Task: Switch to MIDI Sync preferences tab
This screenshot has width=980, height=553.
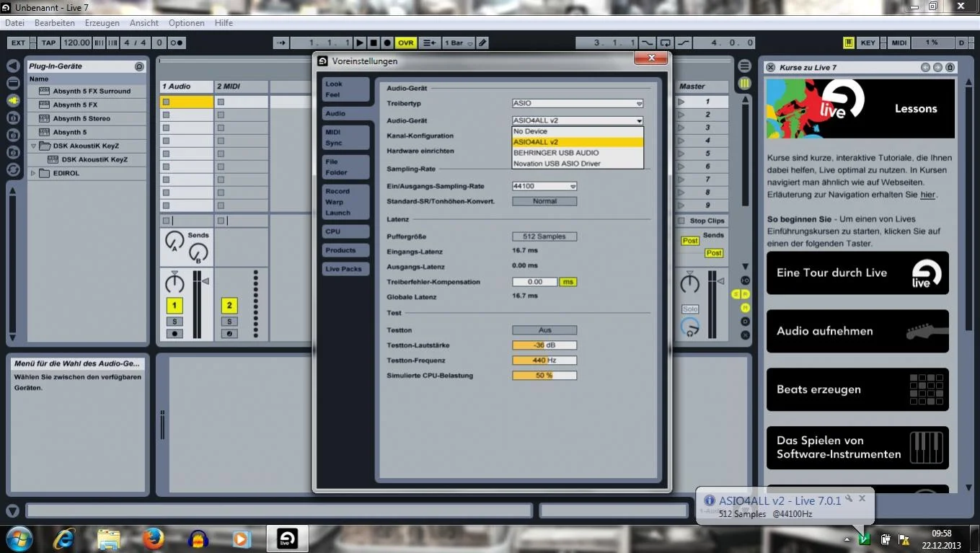Action: coord(345,138)
